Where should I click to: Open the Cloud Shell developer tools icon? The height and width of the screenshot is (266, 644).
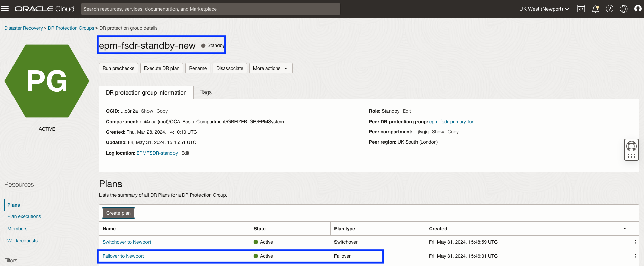click(x=581, y=9)
